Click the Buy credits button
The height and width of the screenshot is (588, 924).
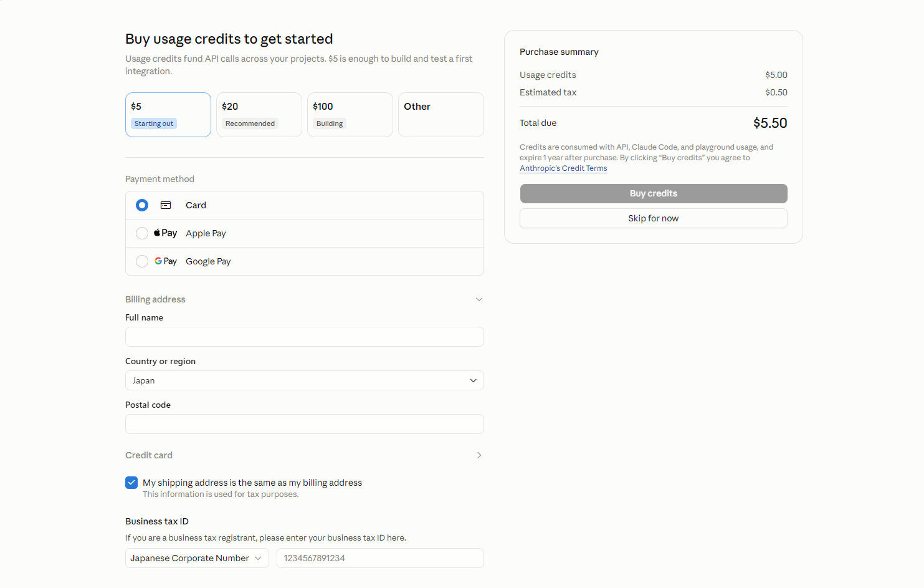tap(654, 193)
